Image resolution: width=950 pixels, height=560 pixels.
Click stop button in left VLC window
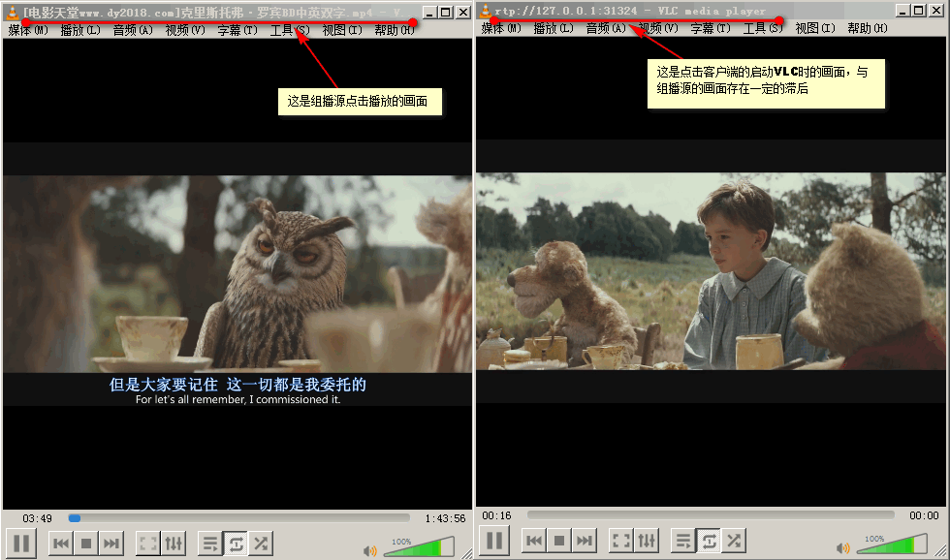click(86, 544)
